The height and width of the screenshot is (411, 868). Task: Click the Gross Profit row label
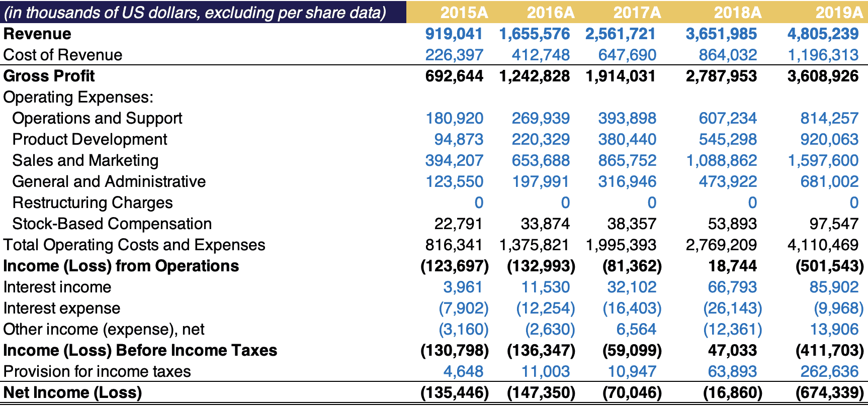pos(49,76)
